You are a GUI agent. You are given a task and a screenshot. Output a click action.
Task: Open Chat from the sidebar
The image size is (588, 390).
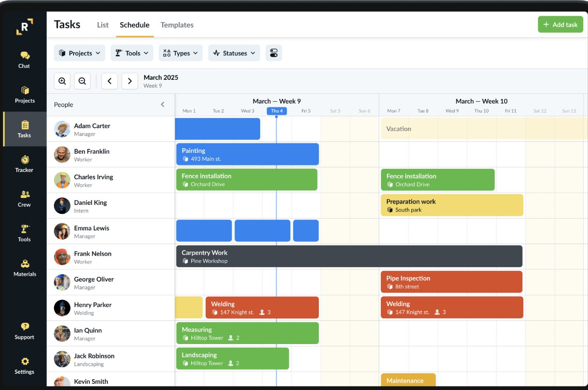[x=24, y=60]
